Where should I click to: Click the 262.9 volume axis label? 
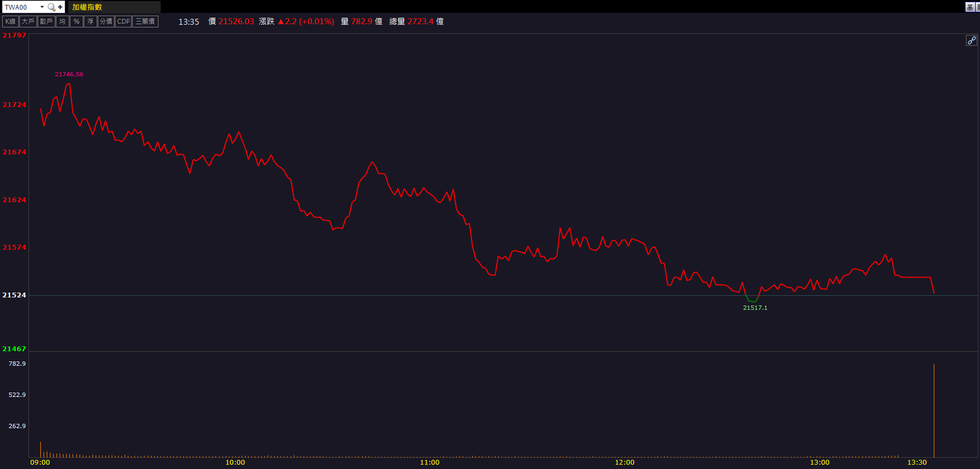(x=17, y=426)
